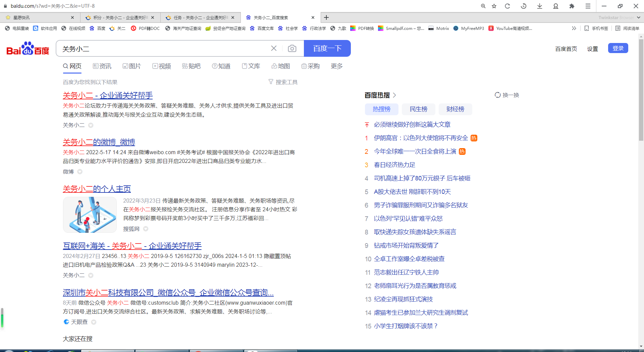Screen dimensions: 644x352
Task: Switch to the 贴吧 search tab
Action: 191,66
